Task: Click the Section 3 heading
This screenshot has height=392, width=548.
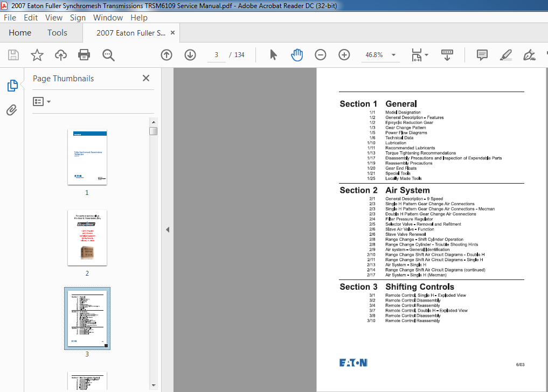Action: pos(358,286)
